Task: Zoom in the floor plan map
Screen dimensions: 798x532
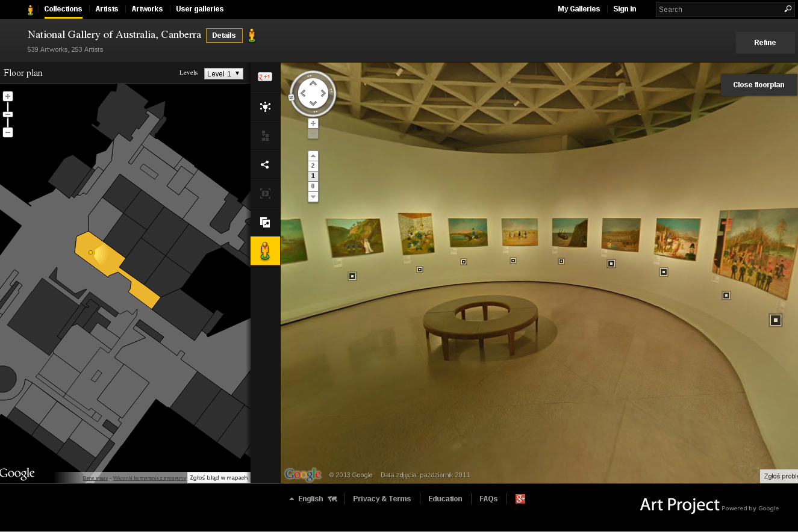Action: coord(8,96)
